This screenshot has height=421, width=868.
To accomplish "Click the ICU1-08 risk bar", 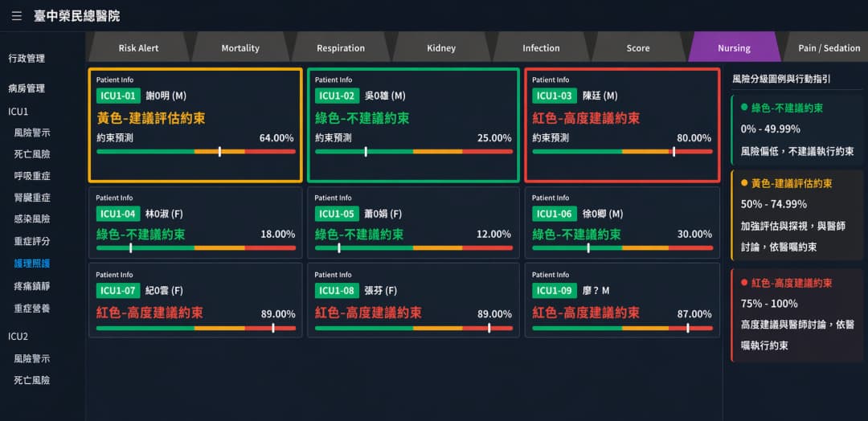I will click(414, 328).
